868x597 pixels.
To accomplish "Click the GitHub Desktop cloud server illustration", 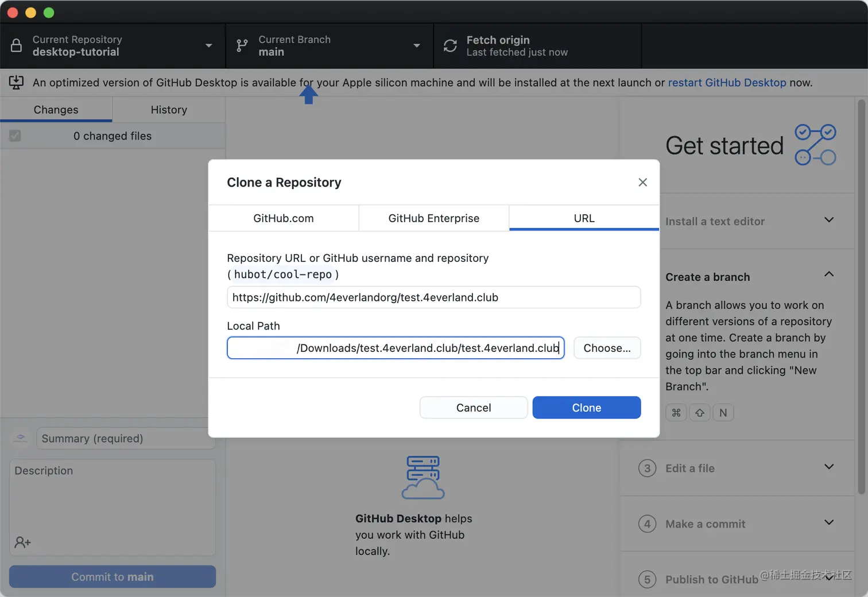I will (423, 478).
